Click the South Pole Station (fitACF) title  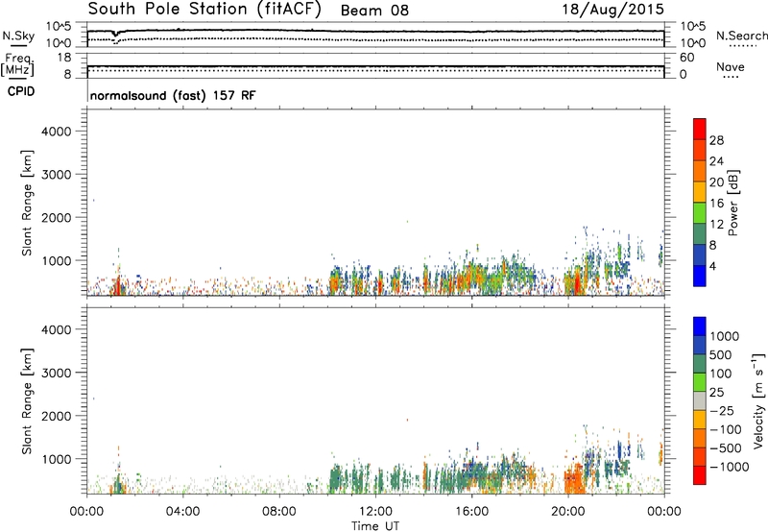pos(204,10)
